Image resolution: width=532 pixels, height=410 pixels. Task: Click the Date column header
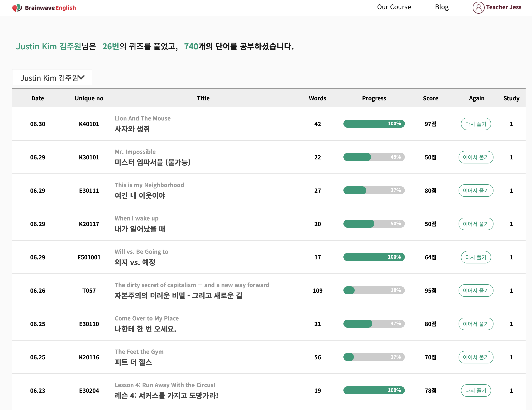pyautogui.click(x=38, y=98)
